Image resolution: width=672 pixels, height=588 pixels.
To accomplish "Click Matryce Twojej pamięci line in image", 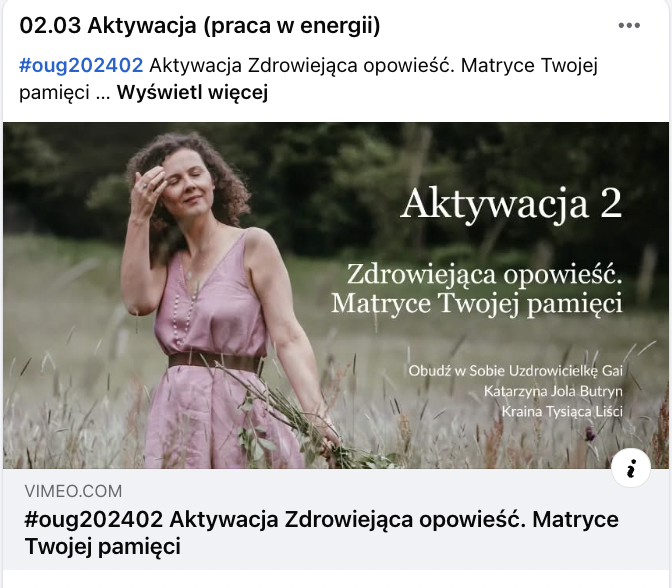I will (x=477, y=304).
